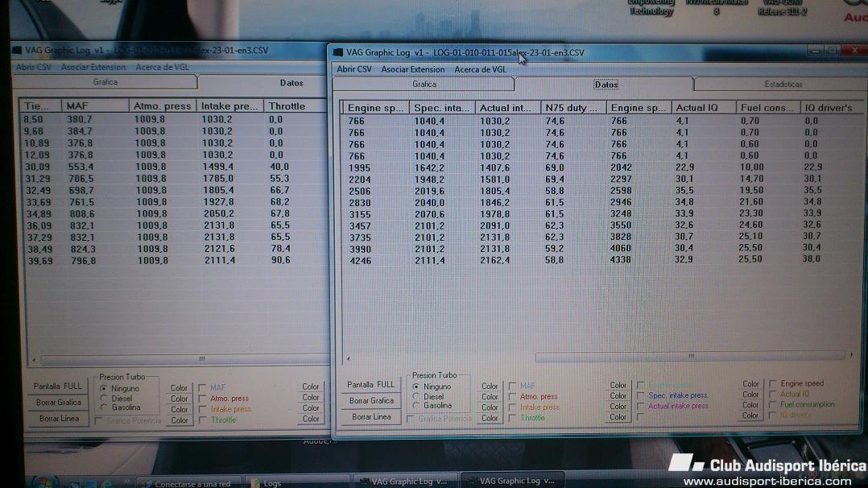Open Asociar Extension menu in back window

93,67
